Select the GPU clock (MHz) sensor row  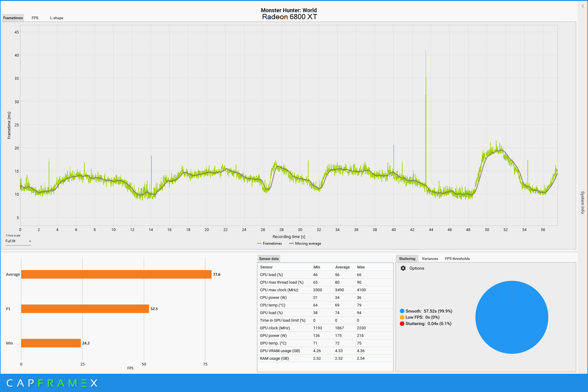tap(325, 328)
